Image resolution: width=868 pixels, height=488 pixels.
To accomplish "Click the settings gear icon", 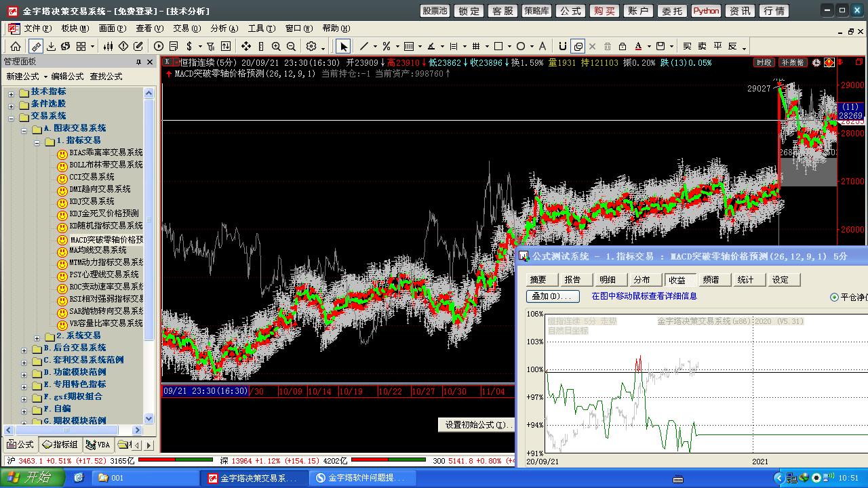I will click(x=311, y=46).
